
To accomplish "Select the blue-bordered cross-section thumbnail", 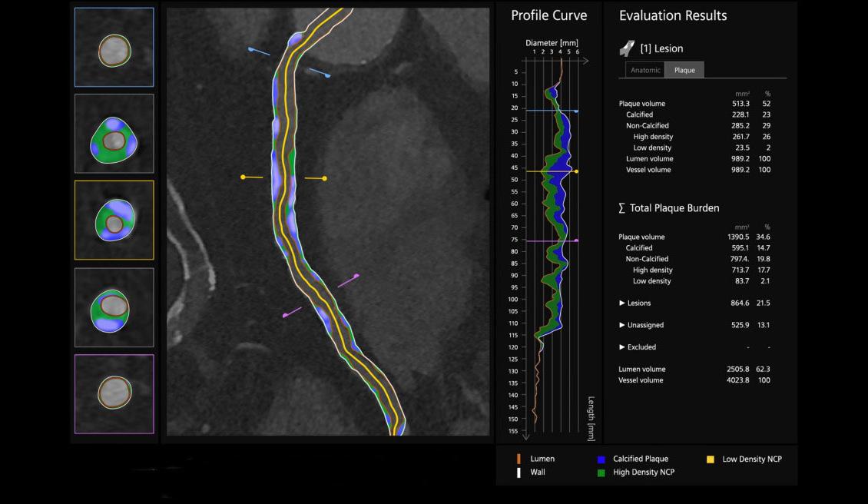I will click(x=114, y=46).
